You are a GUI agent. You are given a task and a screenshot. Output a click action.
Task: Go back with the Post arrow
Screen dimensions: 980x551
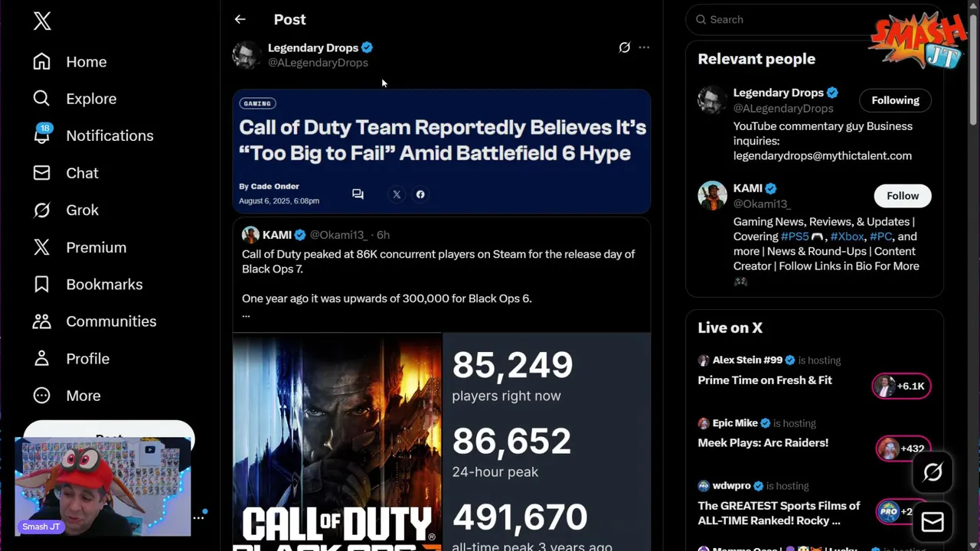tap(240, 19)
